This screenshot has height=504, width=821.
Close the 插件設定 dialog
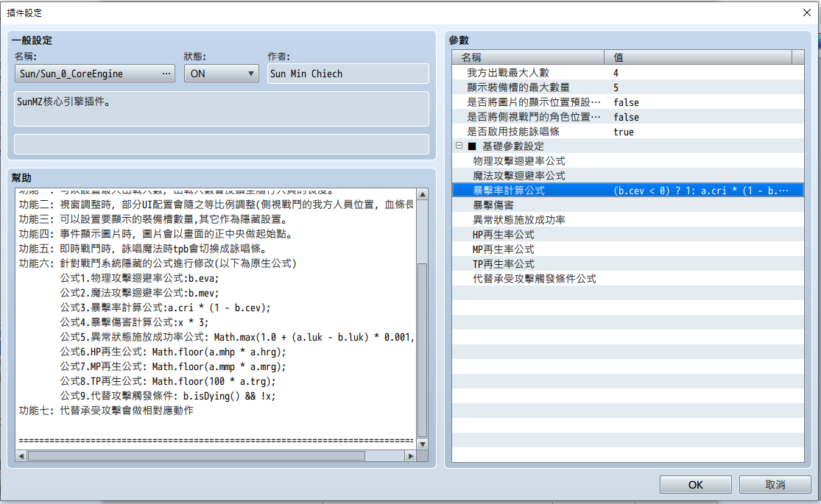pyautogui.click(x=807, y=13)
